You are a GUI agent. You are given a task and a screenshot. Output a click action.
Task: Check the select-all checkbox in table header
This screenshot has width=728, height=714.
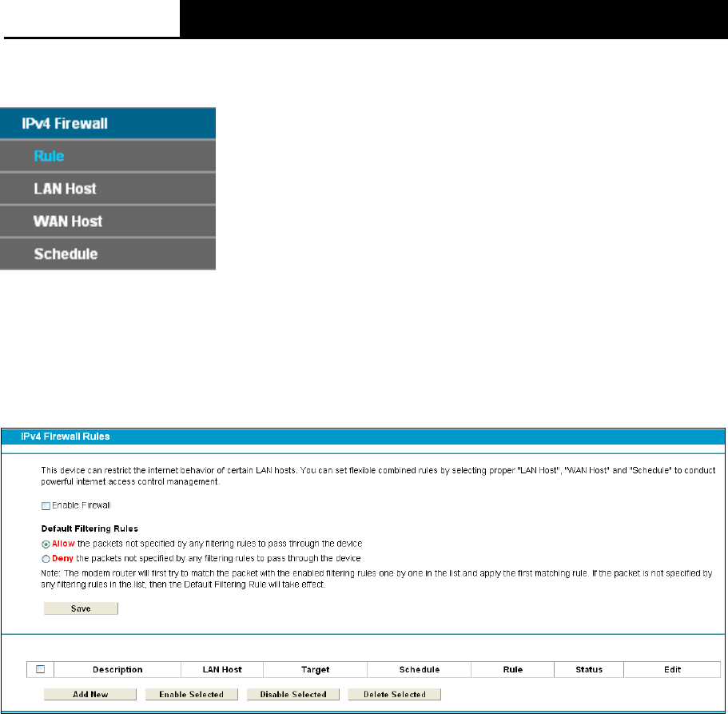tap(41, 669)
